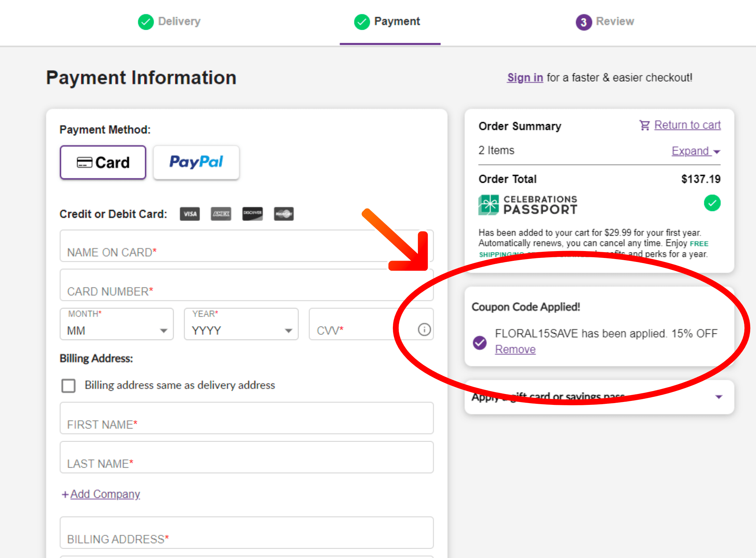The image size is (756, 558).
Task: Click the Visa card icon
Action: [x=190, y=214]
